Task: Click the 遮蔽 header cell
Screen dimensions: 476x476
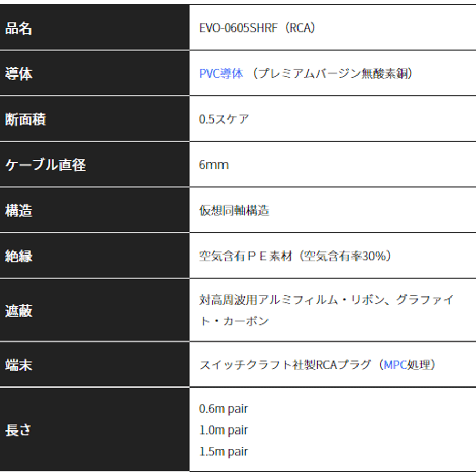Action: (x=94, y=310)
